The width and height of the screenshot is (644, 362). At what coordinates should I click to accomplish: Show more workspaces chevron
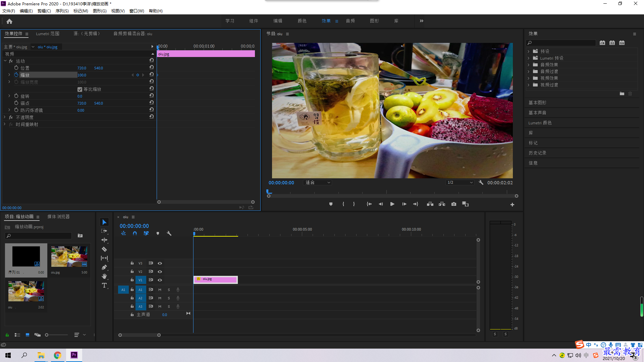(x=421, y=21)
